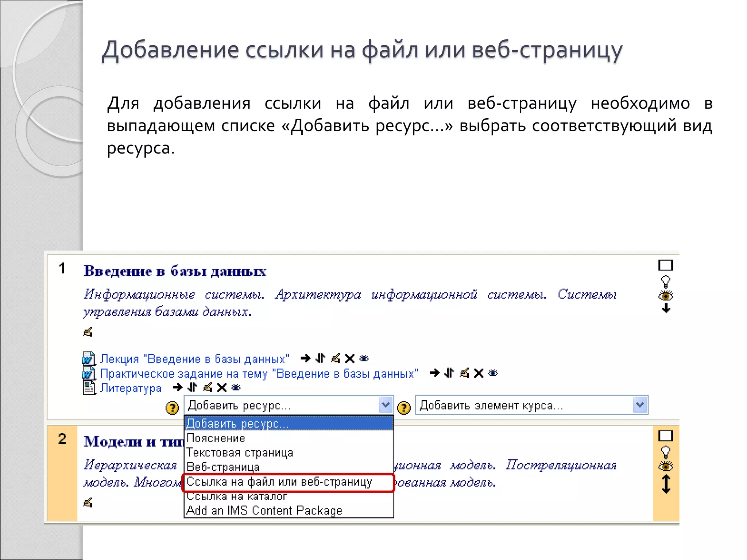Image resolution: width=747 pixels, height=560 pixels.
Task: Show only section 1 via square icon
Action: pos(666,265)
